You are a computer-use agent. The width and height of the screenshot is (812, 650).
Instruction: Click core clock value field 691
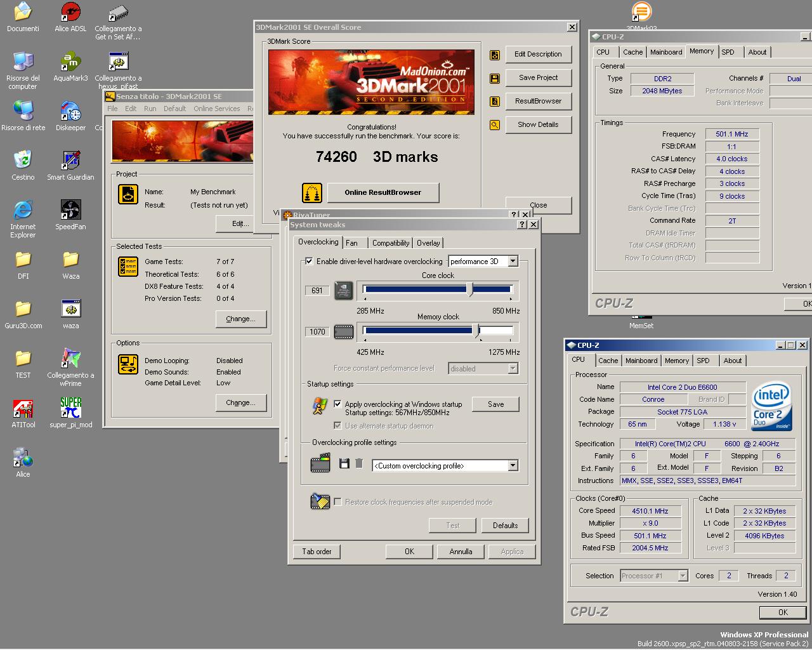(317, 290)
